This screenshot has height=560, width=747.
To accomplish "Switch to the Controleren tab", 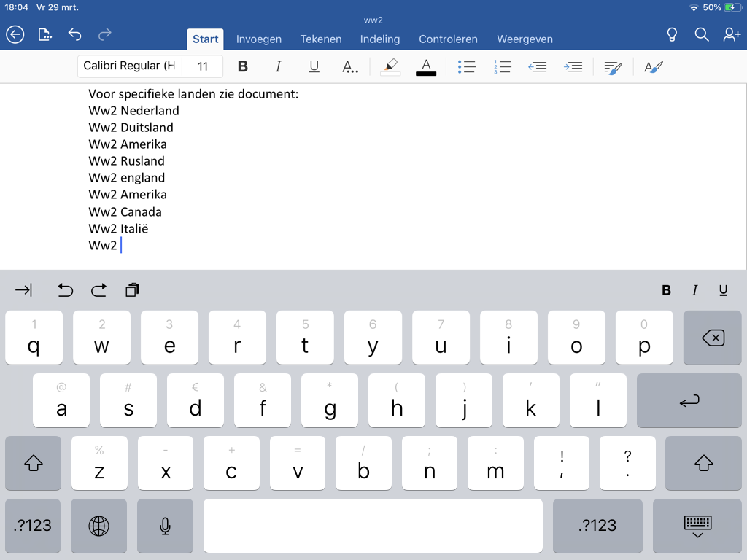I will point(448,39).
